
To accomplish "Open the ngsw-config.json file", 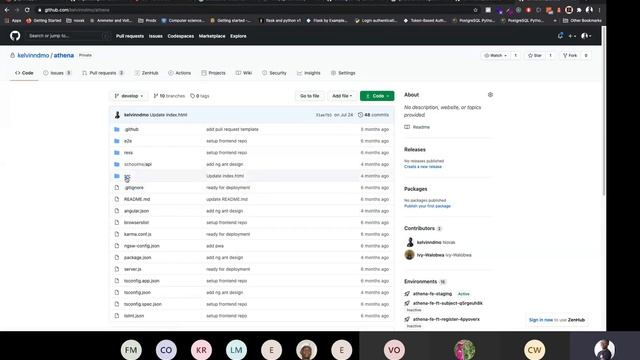I will click(142, 246).
